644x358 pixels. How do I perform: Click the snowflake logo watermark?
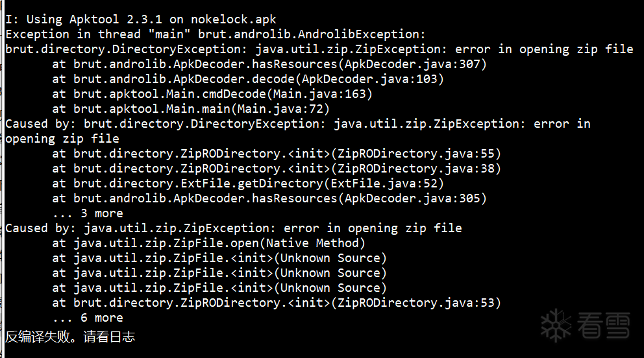click(x=556, y=322)
